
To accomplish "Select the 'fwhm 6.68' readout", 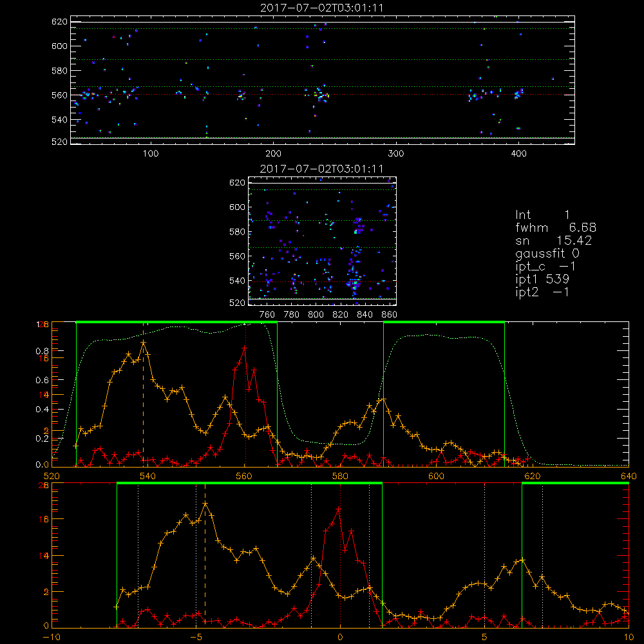I will click(x=556, y=227).
